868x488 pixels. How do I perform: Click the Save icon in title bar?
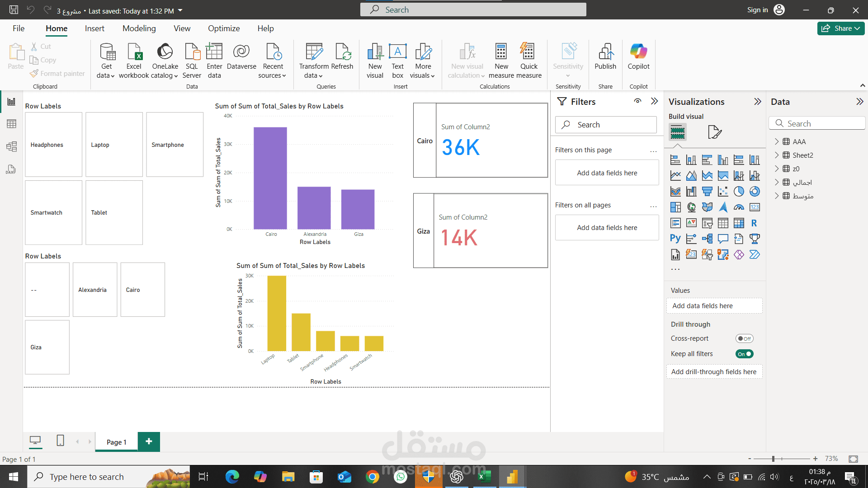click(x=14, y=9)
